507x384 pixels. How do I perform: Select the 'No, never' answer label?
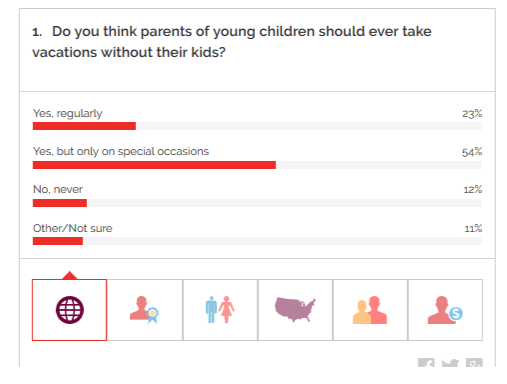click(x=58, y=189)
